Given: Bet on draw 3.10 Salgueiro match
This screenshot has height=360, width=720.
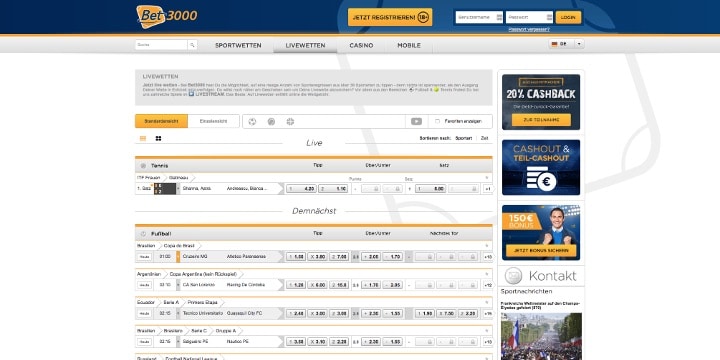Looking at the screenshot, I should coord(318,342).
